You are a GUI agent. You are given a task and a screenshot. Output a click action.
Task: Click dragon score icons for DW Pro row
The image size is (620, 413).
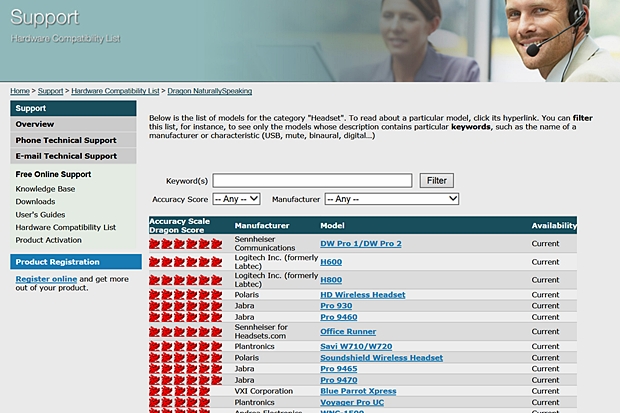[x=185, y=244]
